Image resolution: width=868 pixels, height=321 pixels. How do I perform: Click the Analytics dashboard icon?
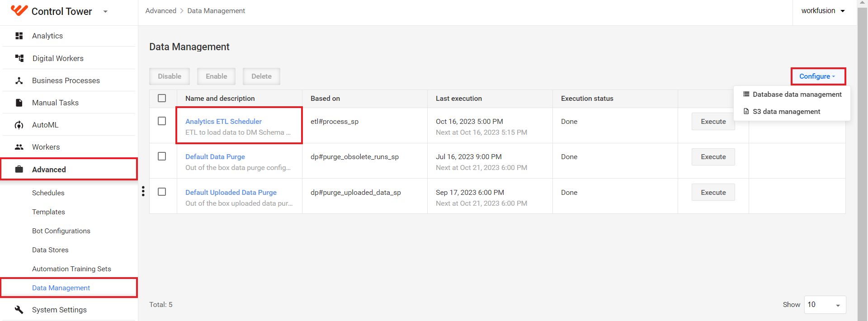point(19,36)
